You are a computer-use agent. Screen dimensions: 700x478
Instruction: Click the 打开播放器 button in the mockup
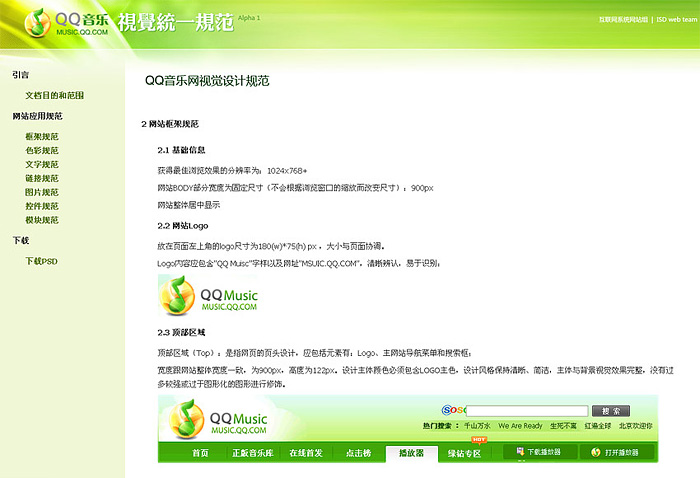(x=618, y=453)
